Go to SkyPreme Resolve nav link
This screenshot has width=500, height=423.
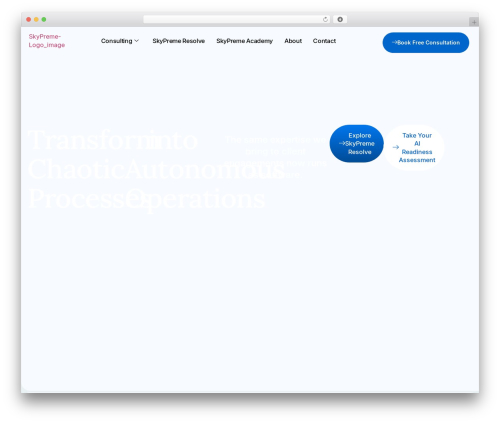[x=179, y=41]
